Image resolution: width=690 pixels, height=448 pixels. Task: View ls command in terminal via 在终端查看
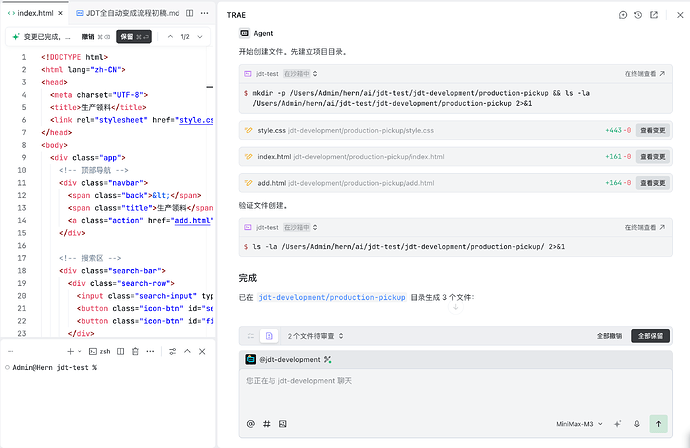coord(645,227)
